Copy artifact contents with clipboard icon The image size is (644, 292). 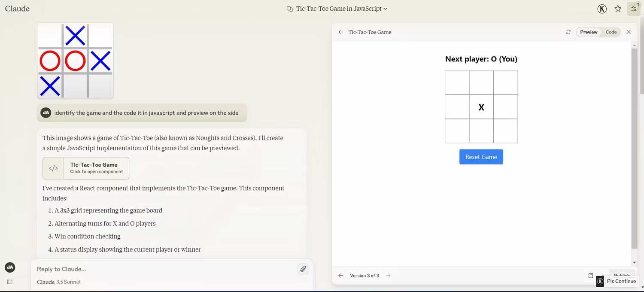[x=591, y=276]
